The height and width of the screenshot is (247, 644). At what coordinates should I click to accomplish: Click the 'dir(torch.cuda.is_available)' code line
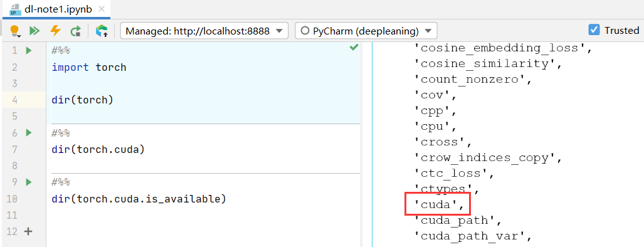point(139,199)
